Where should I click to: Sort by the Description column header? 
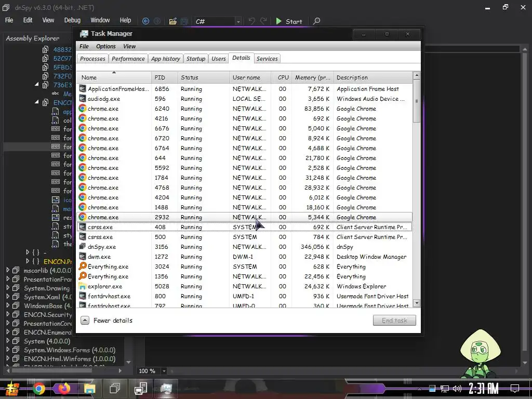pyautogui.click(x=373, y=77)
